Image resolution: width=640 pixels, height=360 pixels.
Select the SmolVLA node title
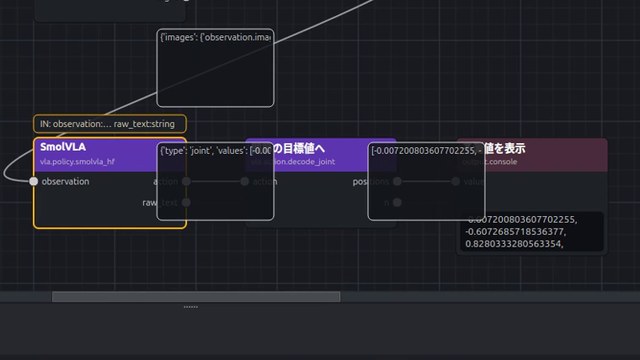tap(63, 147)
